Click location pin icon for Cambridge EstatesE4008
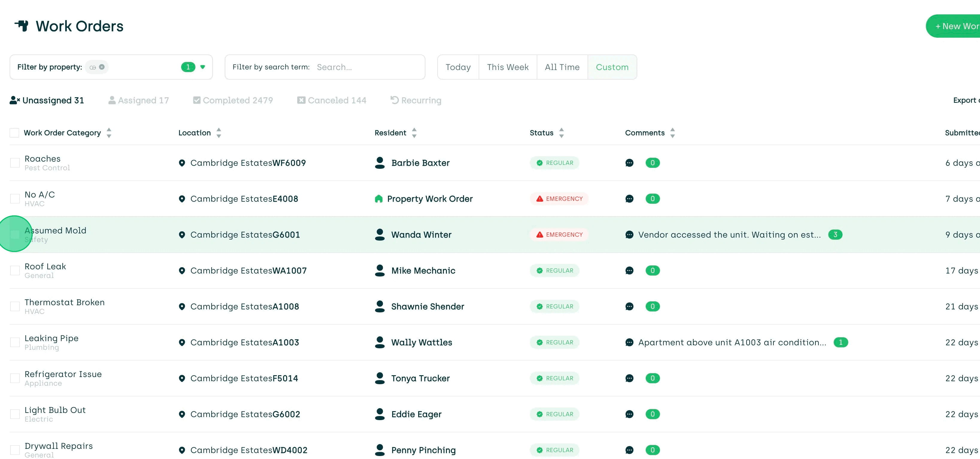980x459 pixels. pos(182,199)
